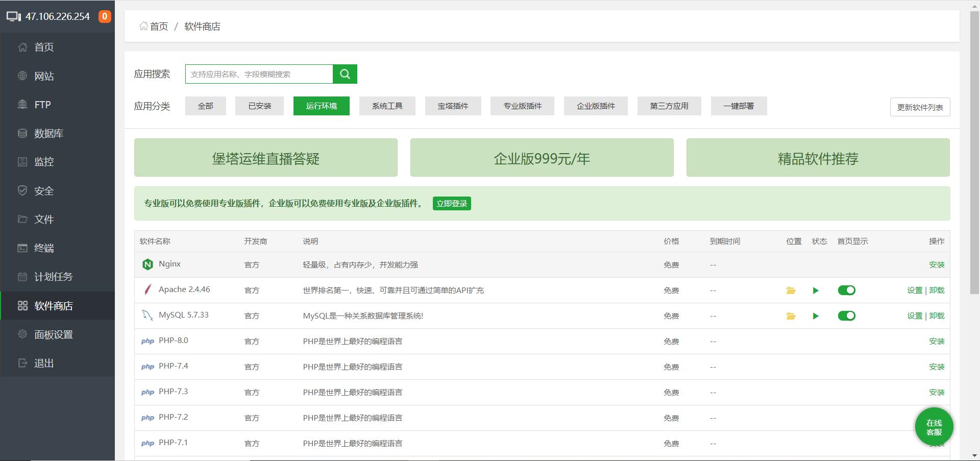
Task: Click 安装 for PHP-7.3
Action: [x=937, y=392]
